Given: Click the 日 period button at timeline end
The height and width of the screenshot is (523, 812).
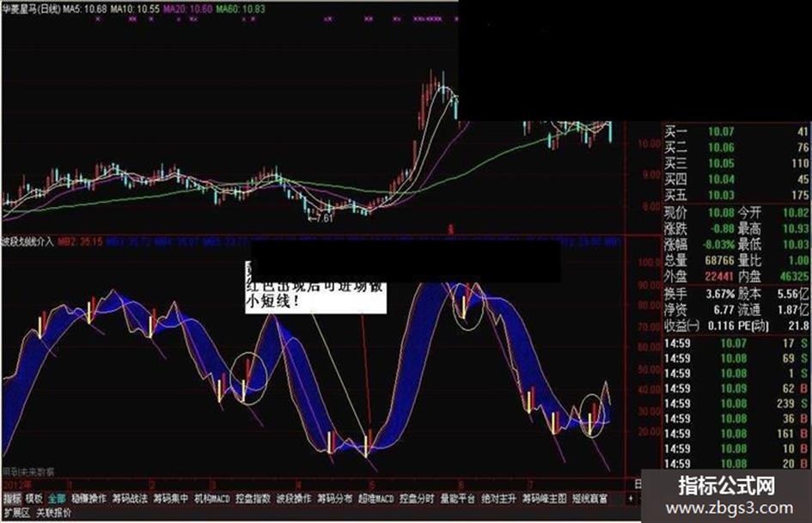Looking at the screenshot, I should (x=638, y=484).
